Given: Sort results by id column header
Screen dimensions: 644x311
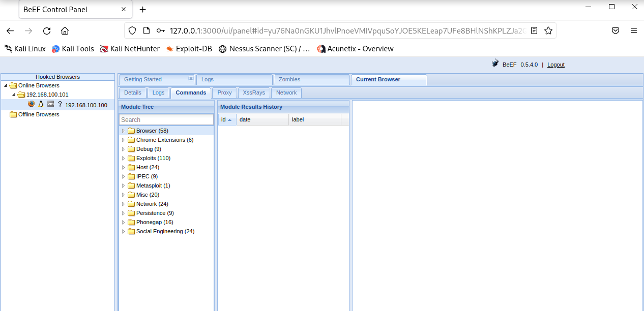Looking at the screenshot, I should click(226, 119).
